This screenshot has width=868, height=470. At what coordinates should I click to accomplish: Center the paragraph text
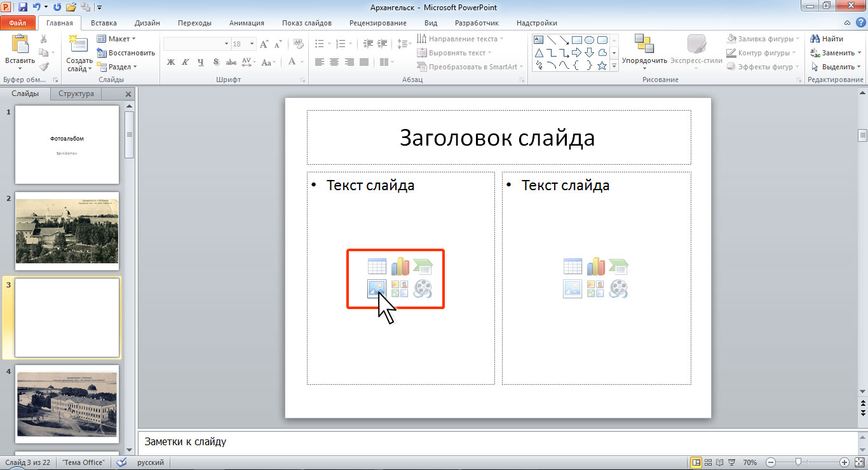(334, 62)
